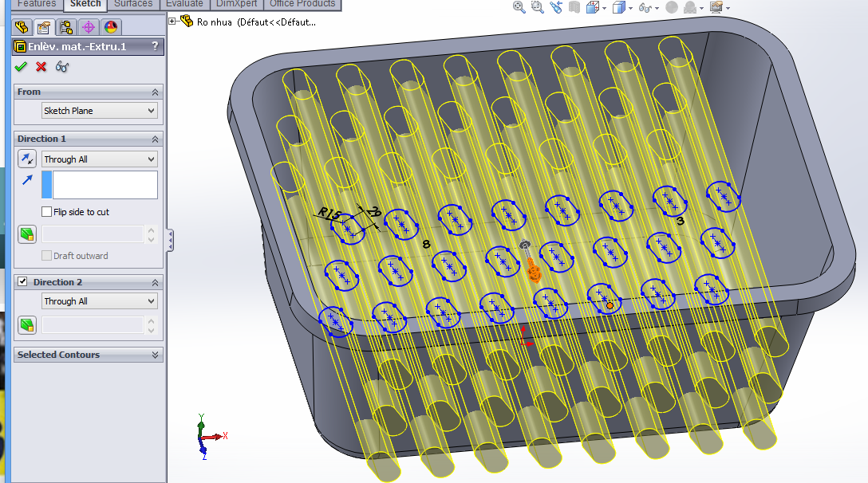Expand the Ro nhua tree node

coord(172,22)
